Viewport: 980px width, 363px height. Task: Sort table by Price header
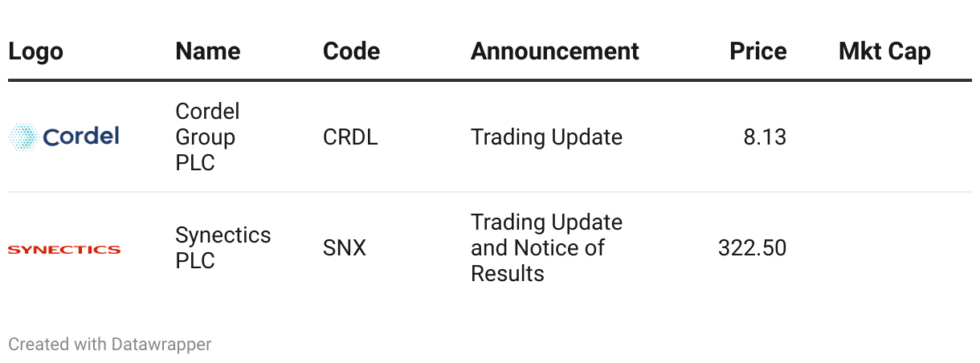(757, 52)
